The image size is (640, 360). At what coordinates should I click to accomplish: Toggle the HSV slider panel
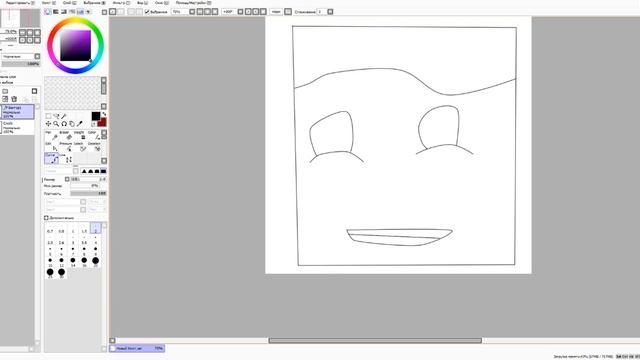click(x=64, y=12)
